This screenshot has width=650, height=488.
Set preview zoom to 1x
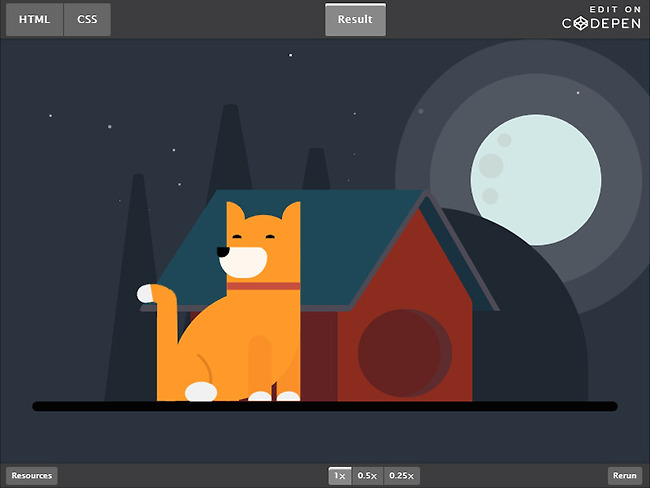tap(340, 476)
